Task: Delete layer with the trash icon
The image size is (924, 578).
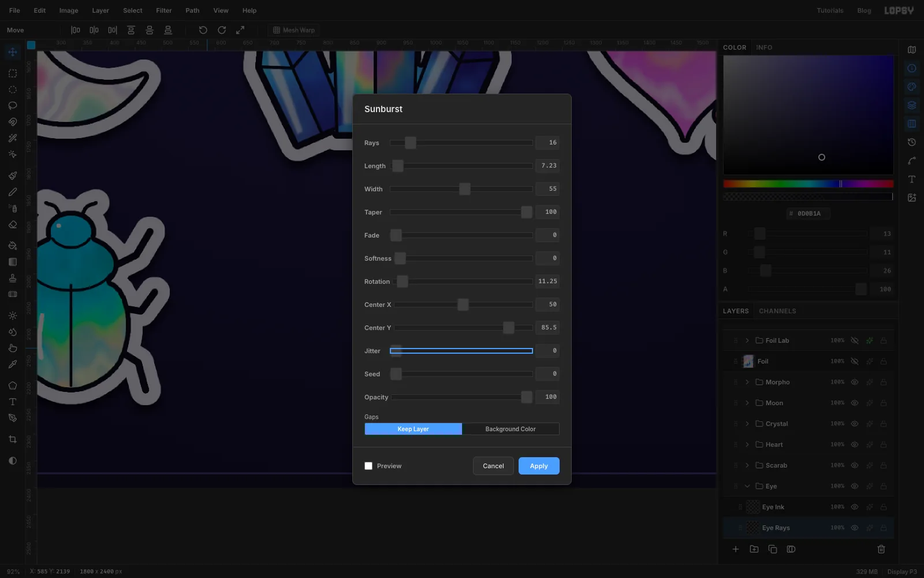Action: coord(881,549)
